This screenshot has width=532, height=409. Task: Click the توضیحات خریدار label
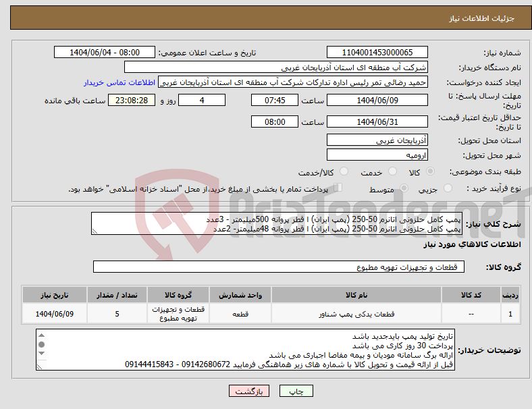click(489, 350)
